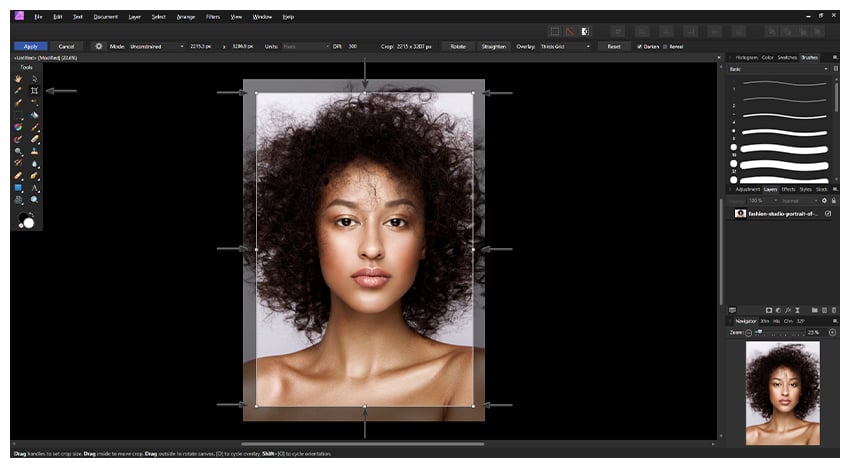
Task: Open the Filters menu
Action: [x=212, y=17]
